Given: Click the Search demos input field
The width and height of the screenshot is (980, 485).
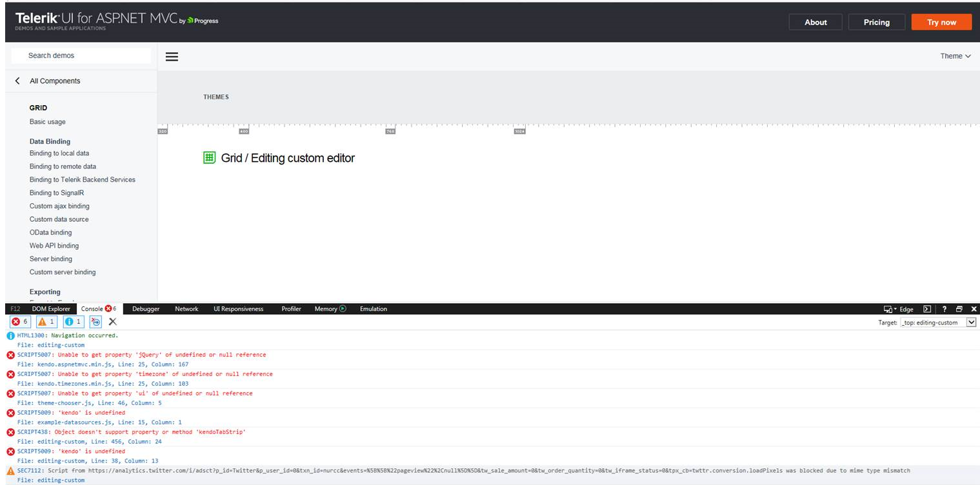Looking at the screenshot, I should click(81, 55).
